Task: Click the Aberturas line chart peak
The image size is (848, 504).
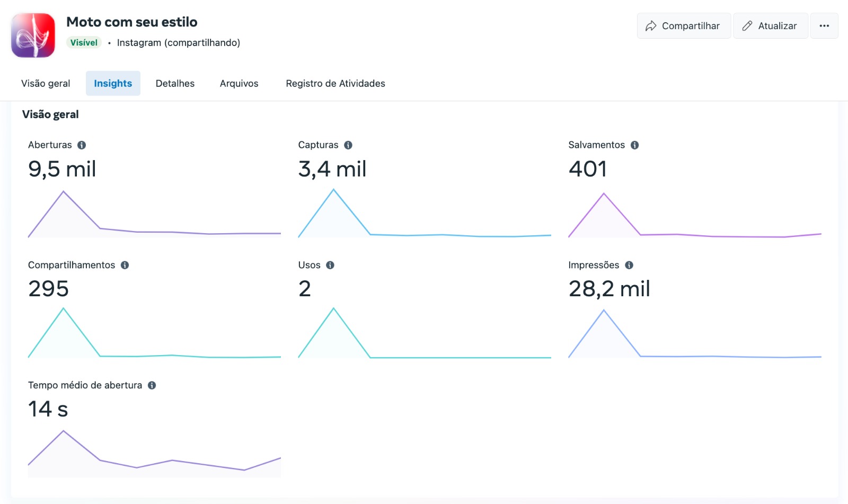Action: click(x=64, y=192)
